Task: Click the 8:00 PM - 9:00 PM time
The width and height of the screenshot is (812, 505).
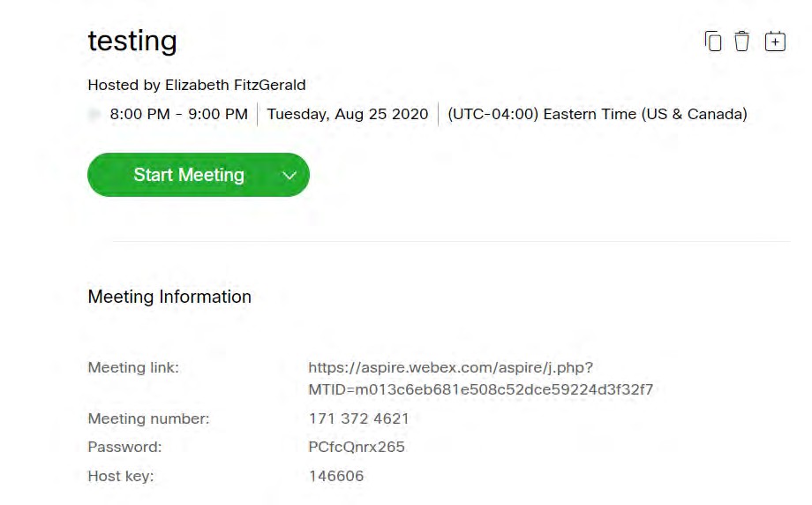Action: coord(178,114)
